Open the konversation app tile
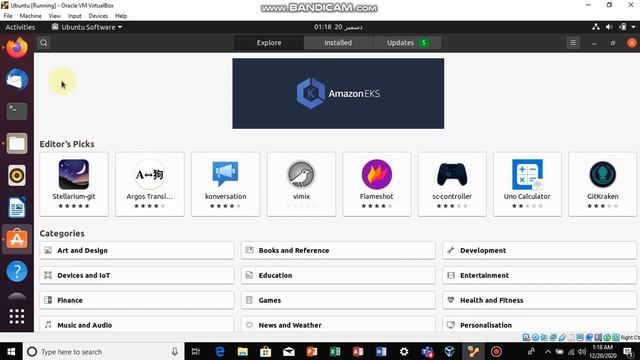Viewport: 640px width, 360px height. [x=225, y=184]
